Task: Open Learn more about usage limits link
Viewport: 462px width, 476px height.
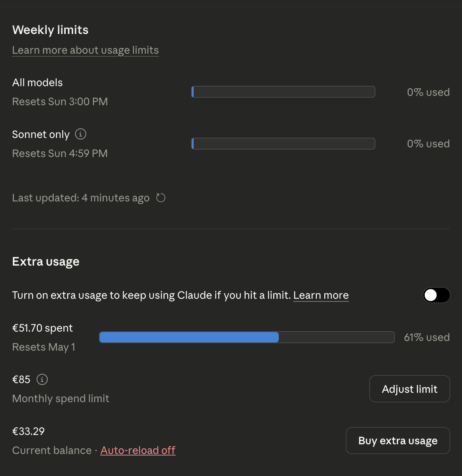Action: coord(85,50)
